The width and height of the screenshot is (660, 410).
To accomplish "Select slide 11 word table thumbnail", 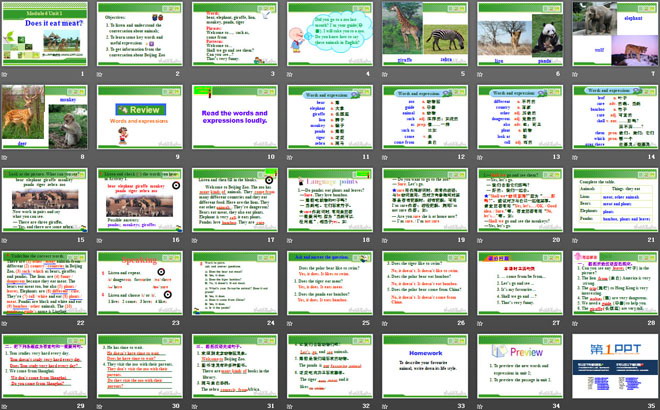I will (327, 117).
